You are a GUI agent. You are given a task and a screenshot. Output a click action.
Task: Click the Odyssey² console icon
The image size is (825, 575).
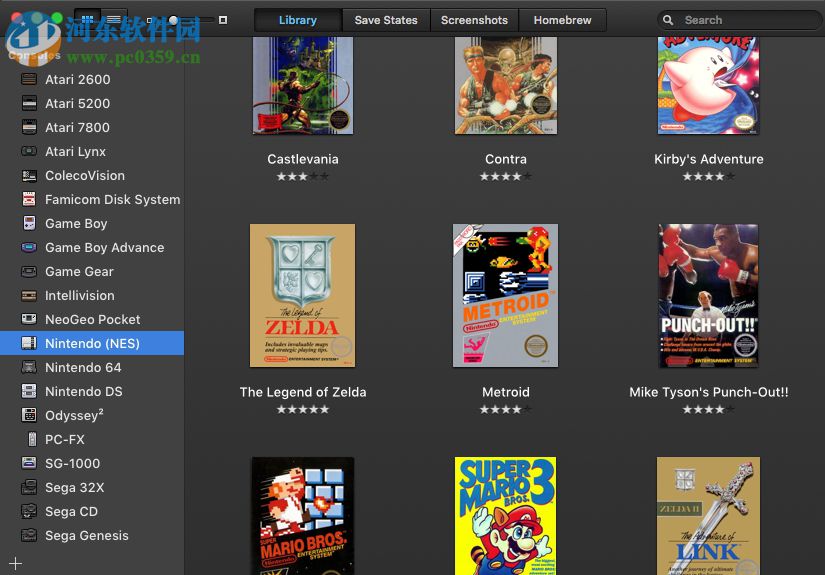point(29,416)
